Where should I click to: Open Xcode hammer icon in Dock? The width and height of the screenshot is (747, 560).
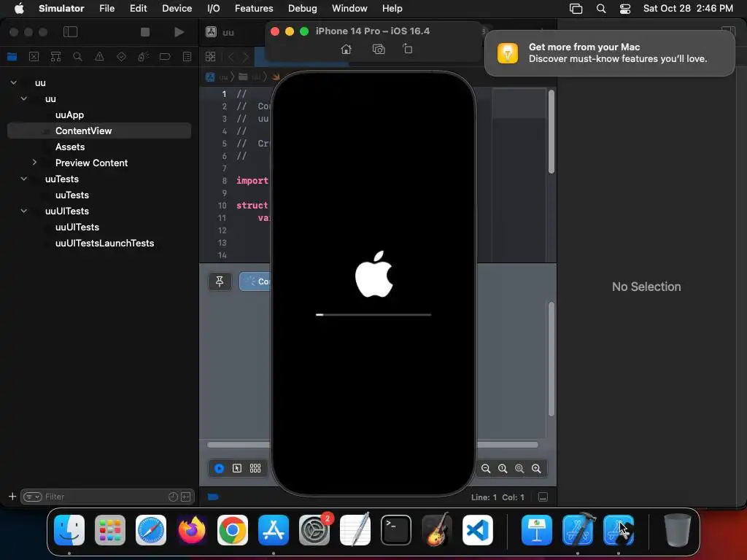[x=578, y=530]
